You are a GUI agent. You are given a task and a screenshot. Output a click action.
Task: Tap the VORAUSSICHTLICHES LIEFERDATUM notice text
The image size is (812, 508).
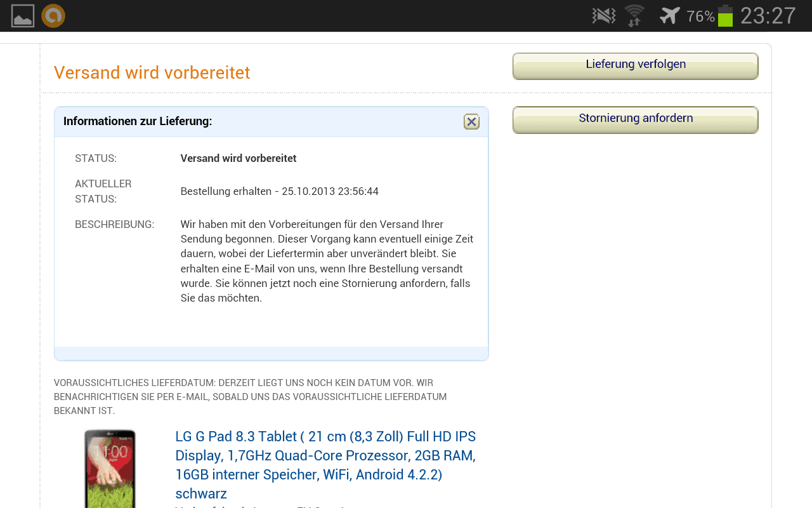pyautogui.click(x=251, y=397)
